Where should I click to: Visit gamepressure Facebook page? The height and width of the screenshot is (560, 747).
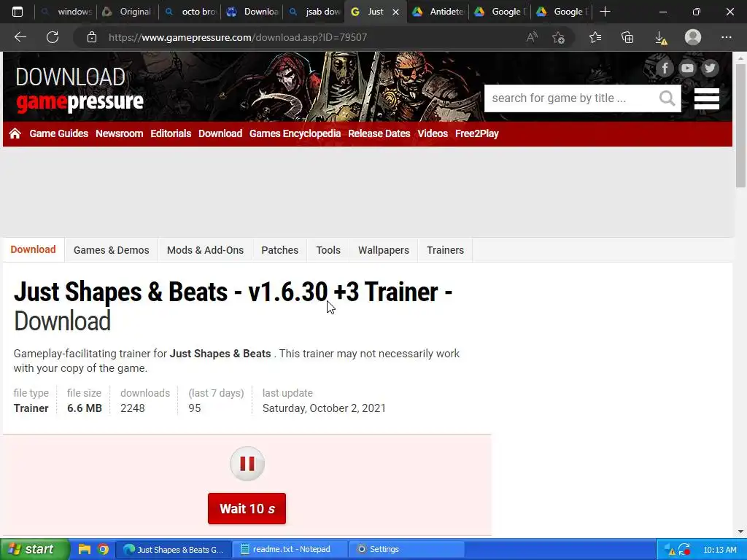(x=665, y=68)
